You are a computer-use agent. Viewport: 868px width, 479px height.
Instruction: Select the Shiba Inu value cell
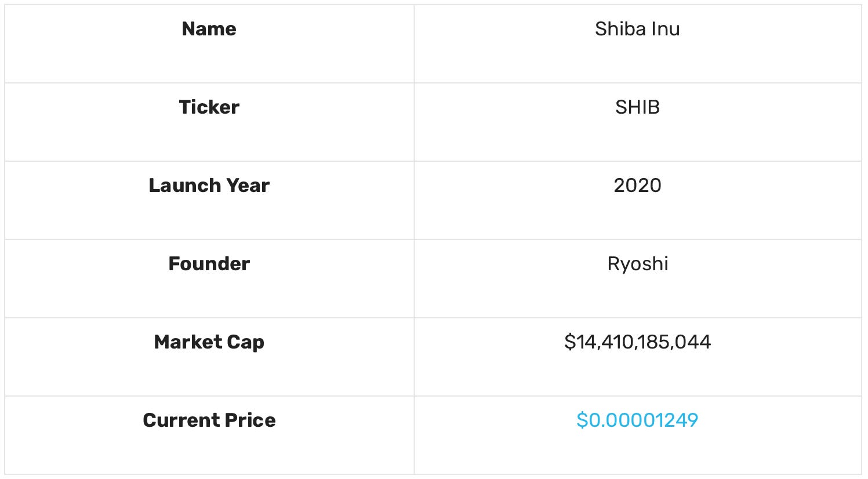coord(638,43)
